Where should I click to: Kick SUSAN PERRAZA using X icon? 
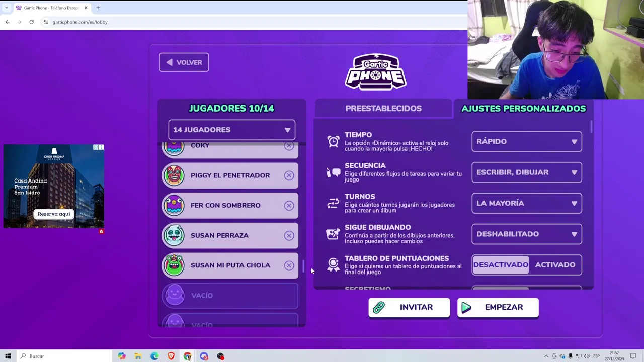point(289,235)
